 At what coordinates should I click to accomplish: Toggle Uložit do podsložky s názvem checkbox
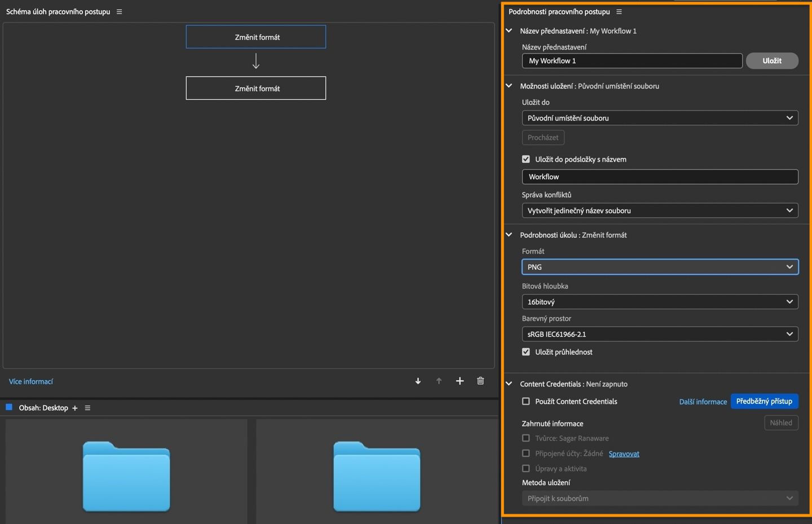526,159
